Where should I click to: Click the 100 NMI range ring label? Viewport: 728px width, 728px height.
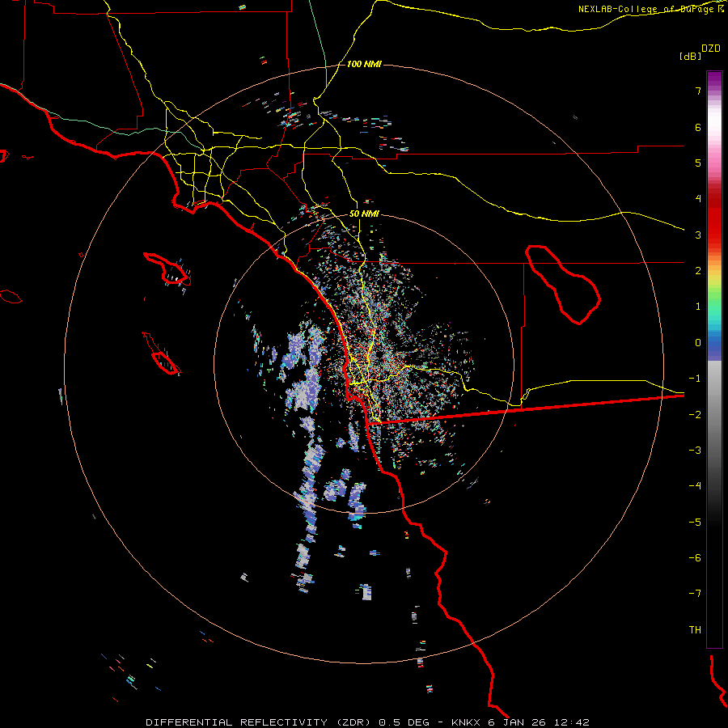(364, 64)
